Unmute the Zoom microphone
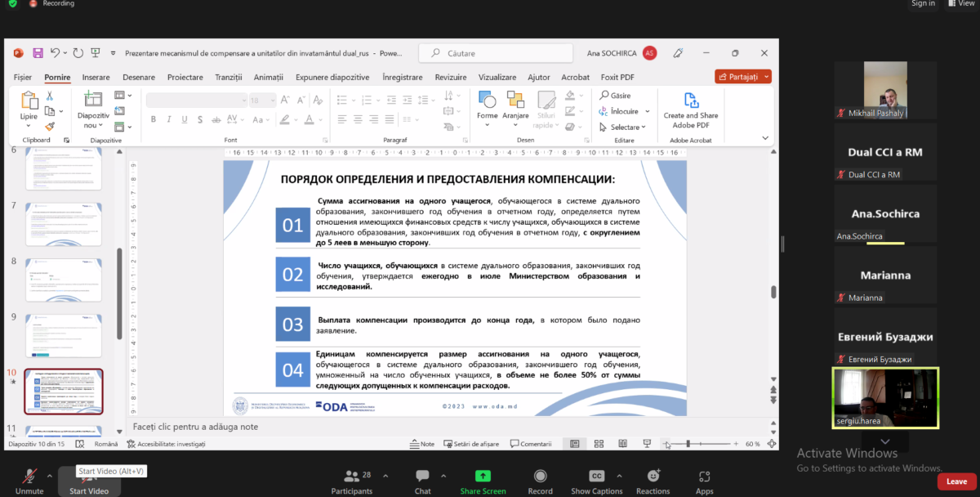Image resolution: width=980 pixels, height=497 pixels. coord(29,481)
